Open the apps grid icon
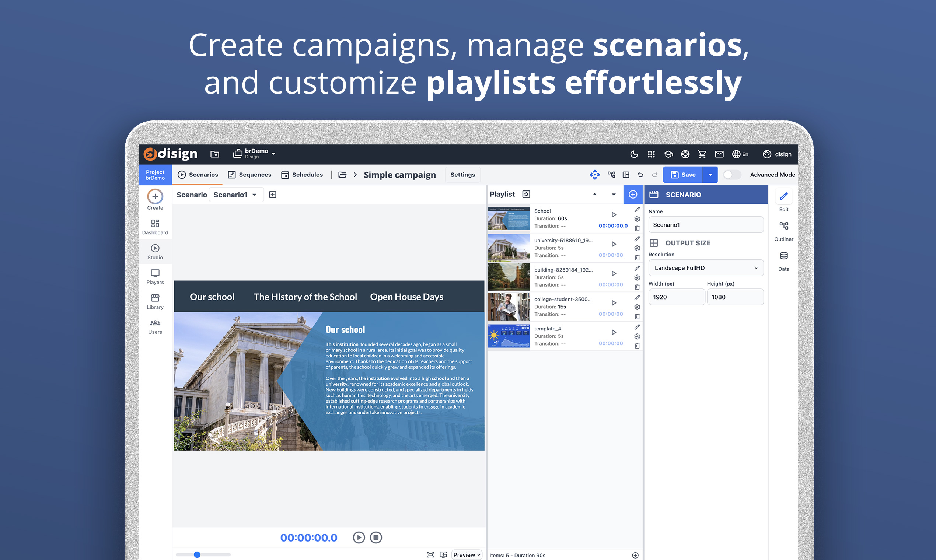Viewport: 936px width, 560px height. pyautogui.click(x=651, y=154)
